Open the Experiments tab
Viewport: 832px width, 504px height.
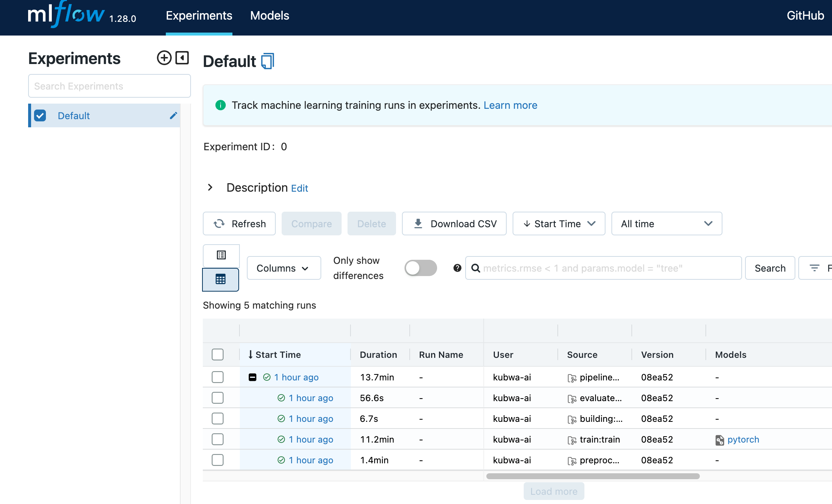[x=199, y=16]
